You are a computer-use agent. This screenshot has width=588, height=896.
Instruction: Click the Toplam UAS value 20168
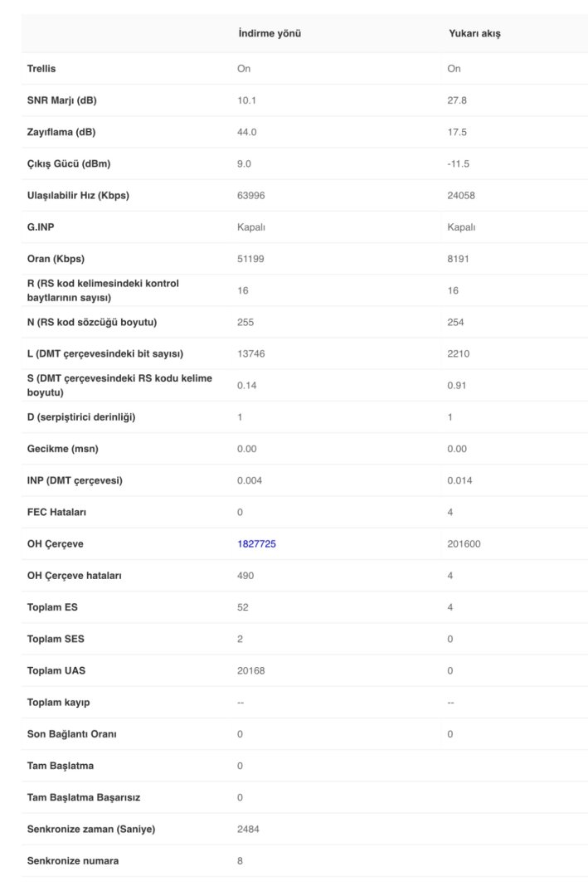(250, 670)
